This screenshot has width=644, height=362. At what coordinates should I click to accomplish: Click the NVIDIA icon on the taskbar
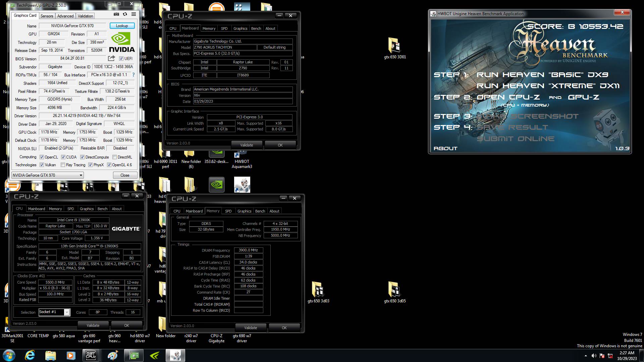(154, 355)
